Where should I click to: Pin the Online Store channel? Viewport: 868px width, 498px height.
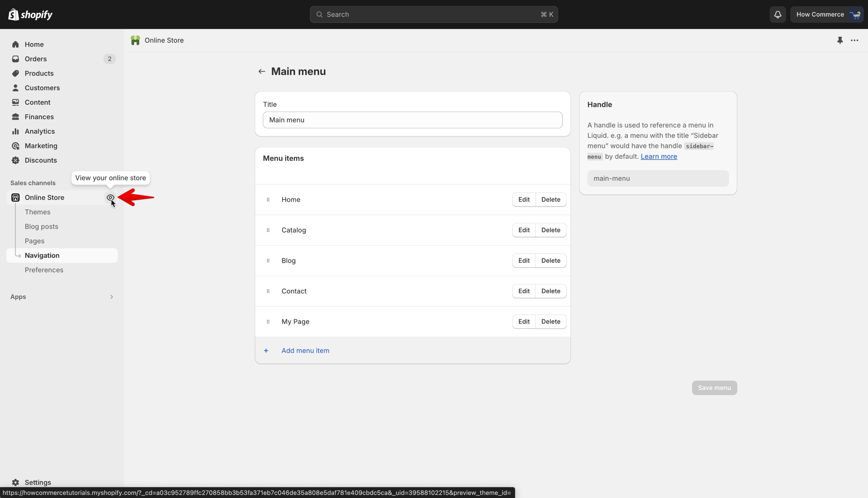point(840,40)
